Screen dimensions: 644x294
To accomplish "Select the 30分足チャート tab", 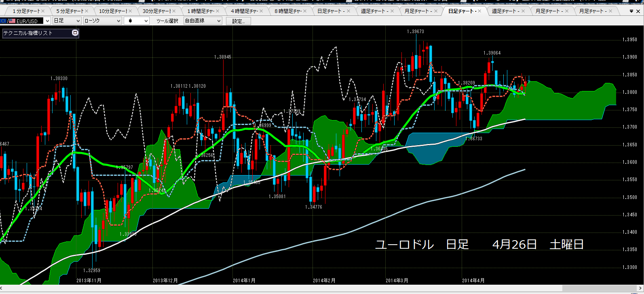I will click(157, 11).
